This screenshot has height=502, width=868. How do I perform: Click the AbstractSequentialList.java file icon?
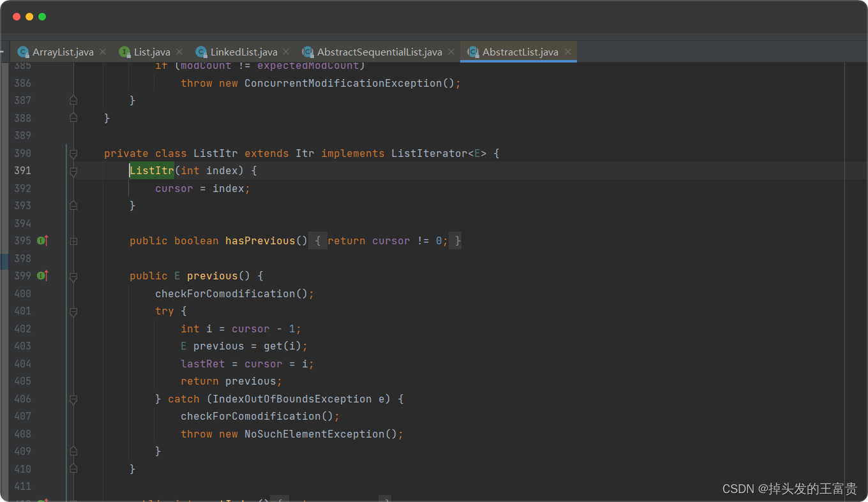click(x=308, y=52)
